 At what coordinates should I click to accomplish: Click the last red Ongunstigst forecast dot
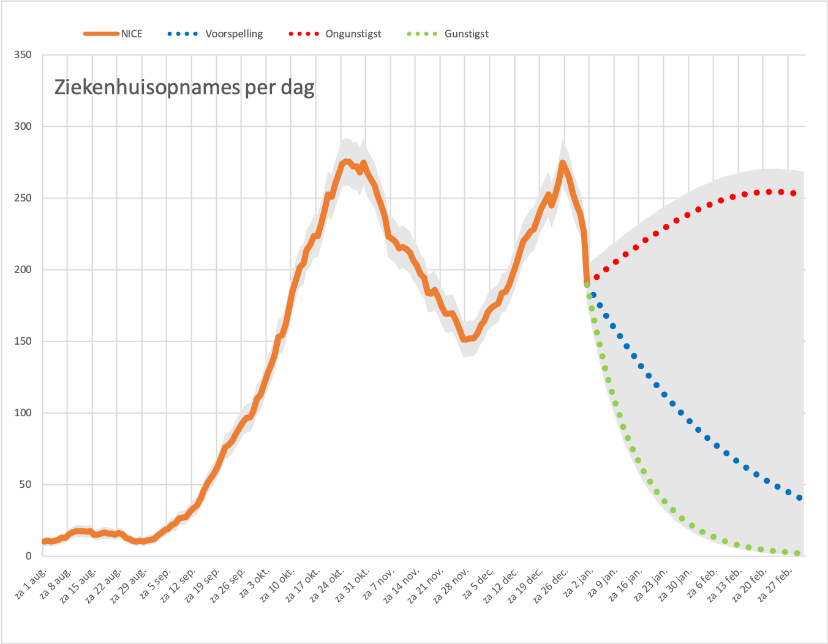click(x=793, y=193)
